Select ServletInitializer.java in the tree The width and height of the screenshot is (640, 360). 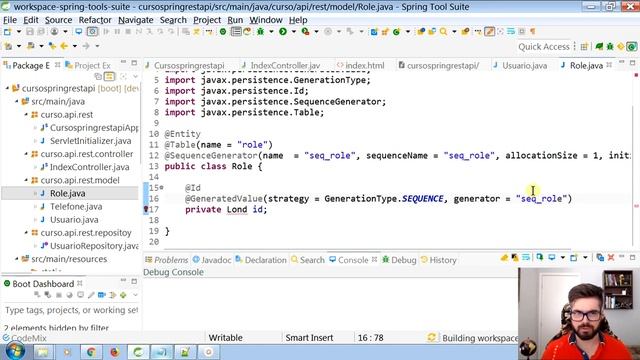click(x=91, y=141)
